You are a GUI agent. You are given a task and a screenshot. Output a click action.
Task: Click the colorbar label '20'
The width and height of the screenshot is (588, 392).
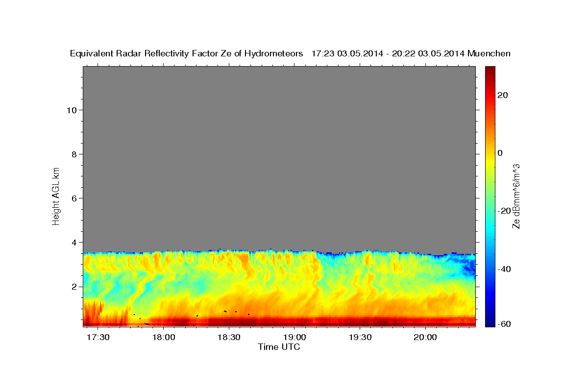pos(502,95)
